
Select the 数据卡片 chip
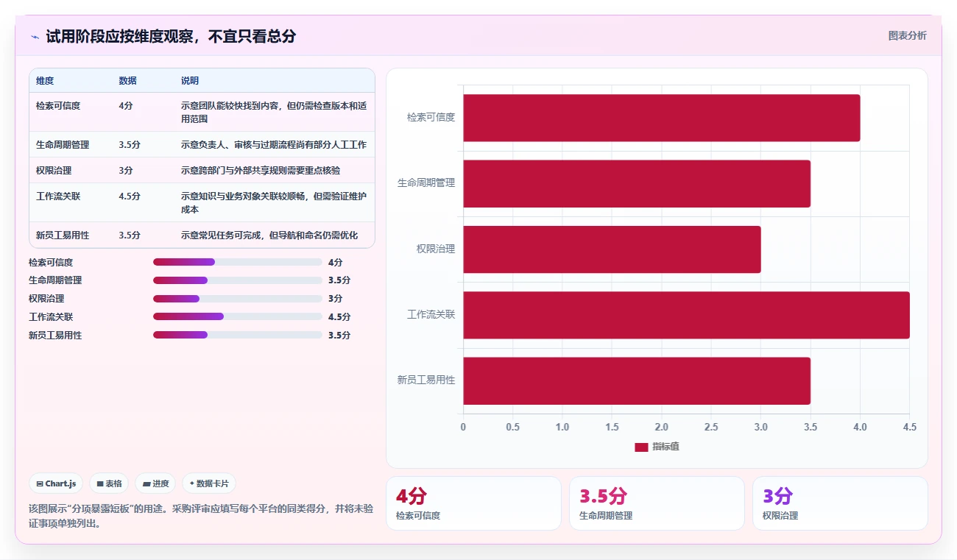coord(209,483)
